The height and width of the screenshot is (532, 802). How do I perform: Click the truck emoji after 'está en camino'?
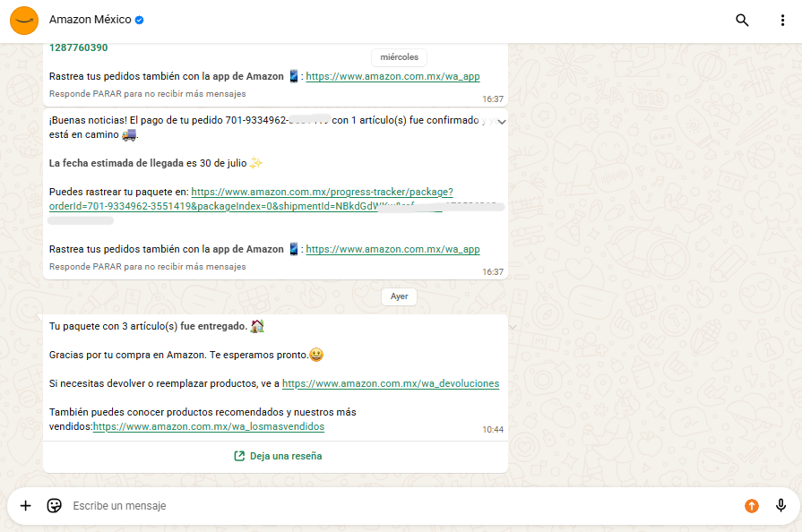(129, 134)
